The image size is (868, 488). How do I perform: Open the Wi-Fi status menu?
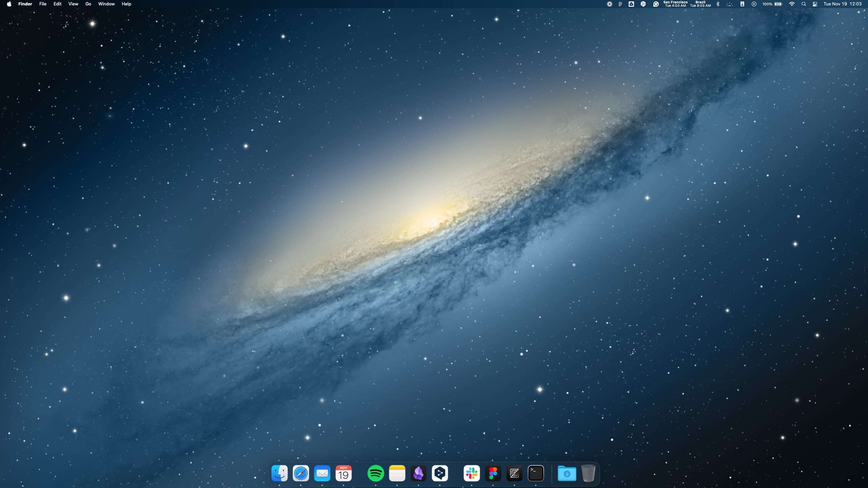pyautogui.click(x=792, y=4)
